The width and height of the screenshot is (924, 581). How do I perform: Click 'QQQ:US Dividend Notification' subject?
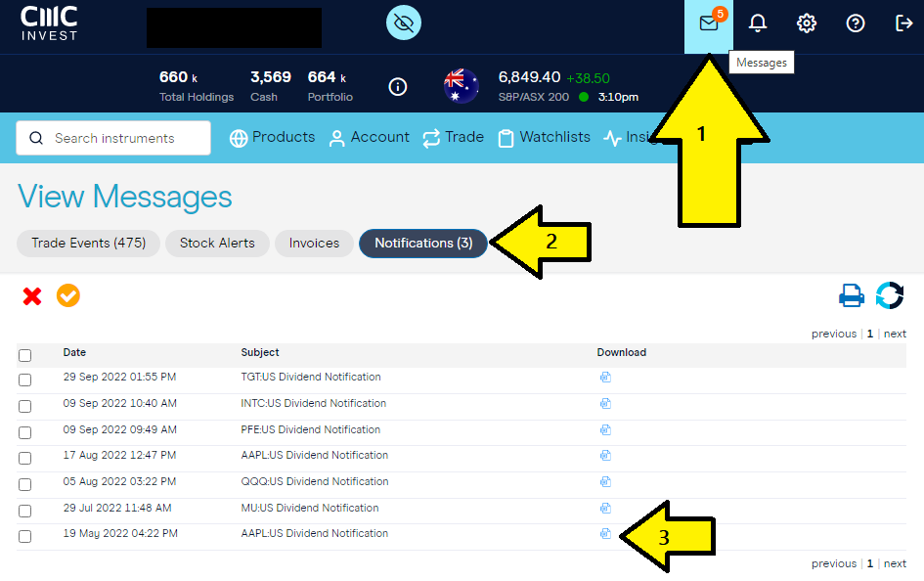315,482
